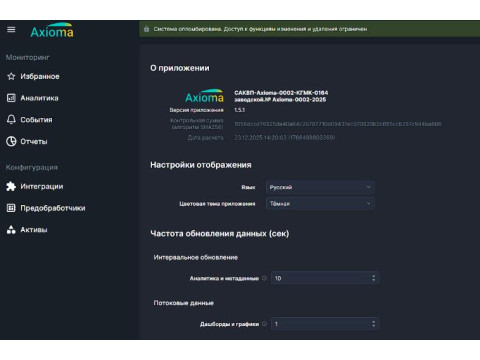Click the Дашборды и графики field label
The width and height of the screenshot is (480, 360).
pyautogui.click(x=229, y=324)
